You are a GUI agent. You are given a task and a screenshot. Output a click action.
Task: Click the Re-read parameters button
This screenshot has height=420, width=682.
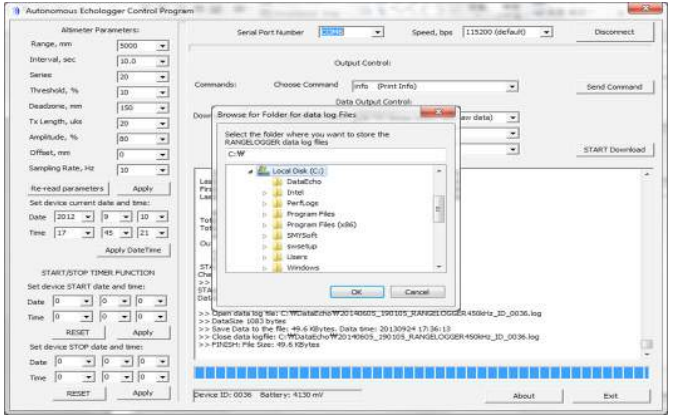click(x=67, y=188)
